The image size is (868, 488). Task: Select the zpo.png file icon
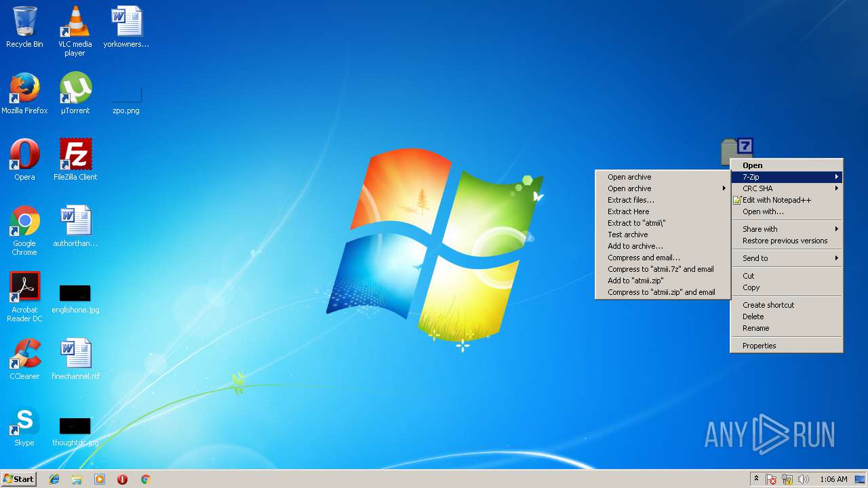(x=126, y=100)
